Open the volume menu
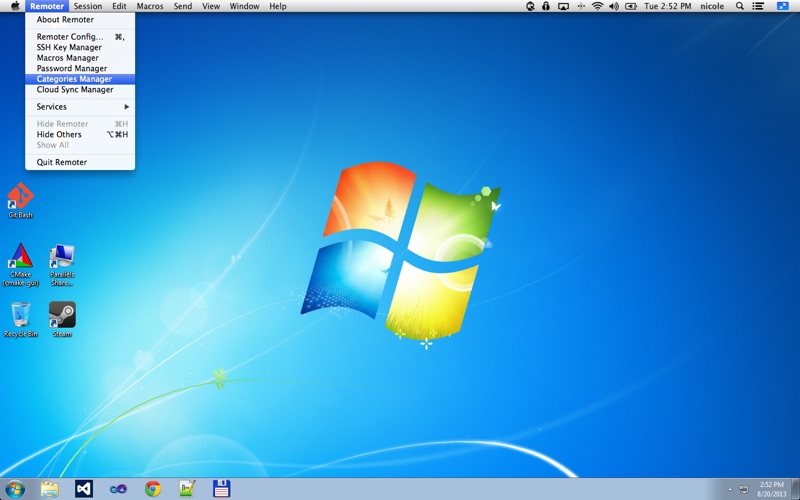 (x=614, y=6)
